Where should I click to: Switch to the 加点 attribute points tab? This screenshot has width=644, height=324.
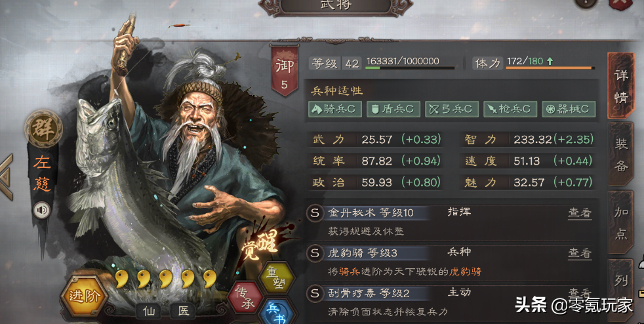coord(621,222)
